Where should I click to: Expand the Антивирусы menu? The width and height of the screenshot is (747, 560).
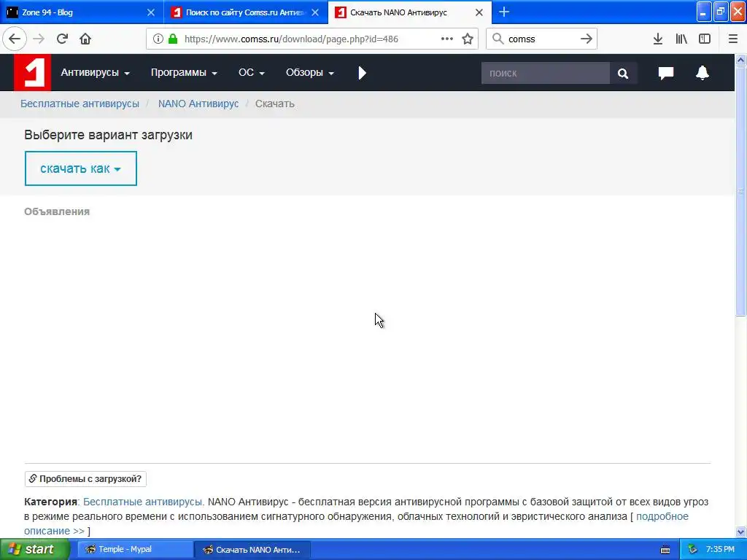tap(95, 72)
